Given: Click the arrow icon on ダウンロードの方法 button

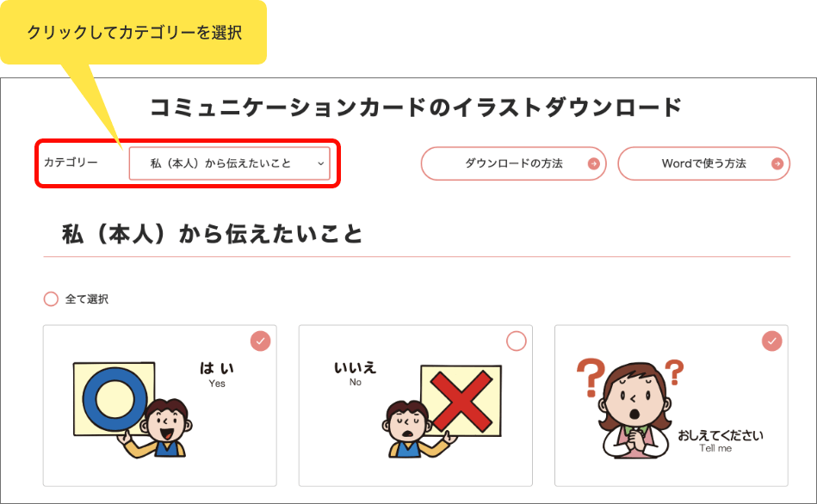Looking at the screenshot, I should pos(593,164).
